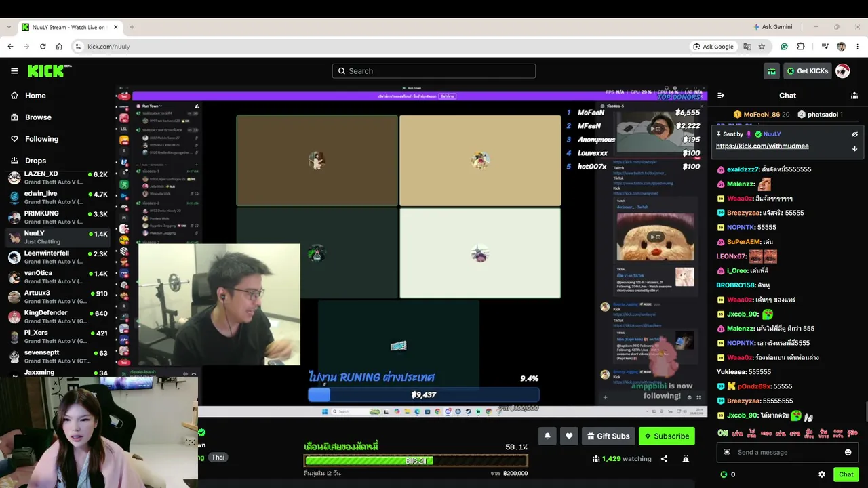Click the green Subscribe button
Screen dimensions: 868x488
click(667, 436)
